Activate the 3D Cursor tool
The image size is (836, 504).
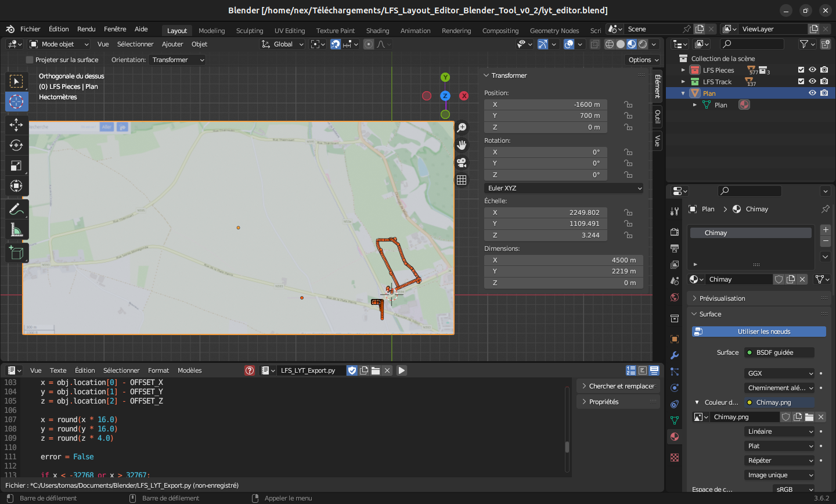click(16, 102)
